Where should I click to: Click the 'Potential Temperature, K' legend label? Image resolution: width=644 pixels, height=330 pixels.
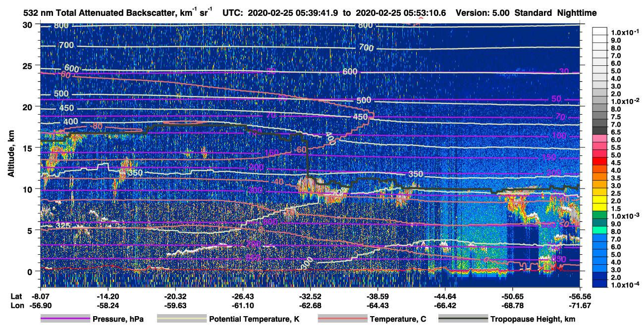click(256, 320)
